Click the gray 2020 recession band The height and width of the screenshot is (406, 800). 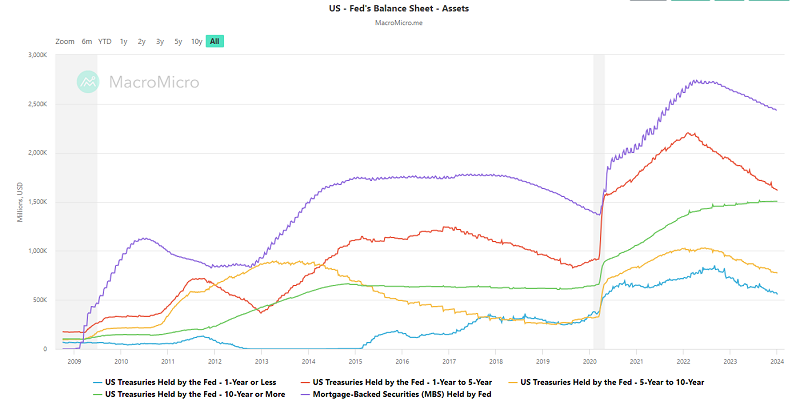click(x=599, y=200)
